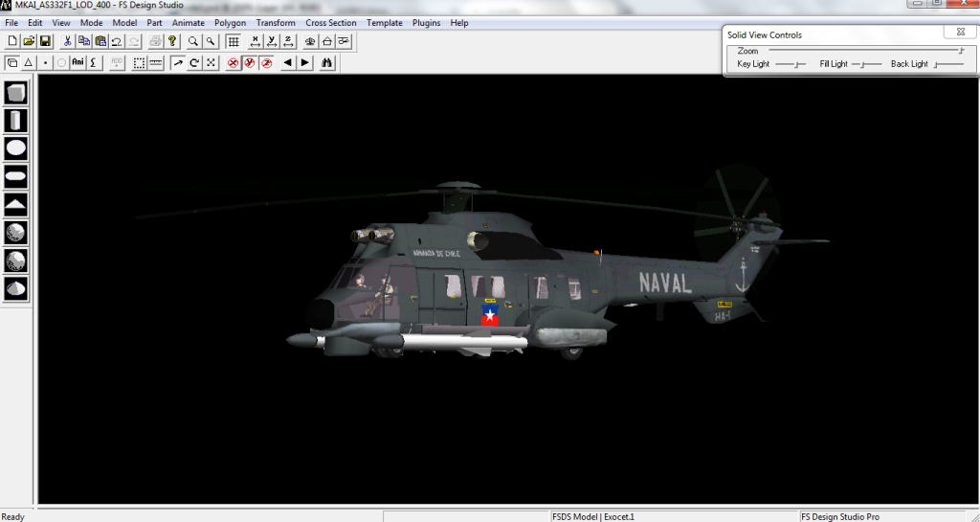This screenshot has height=522, width=980.
Task: Add a cylinder primitive from the side toolbar
Action: click(15, 121)
